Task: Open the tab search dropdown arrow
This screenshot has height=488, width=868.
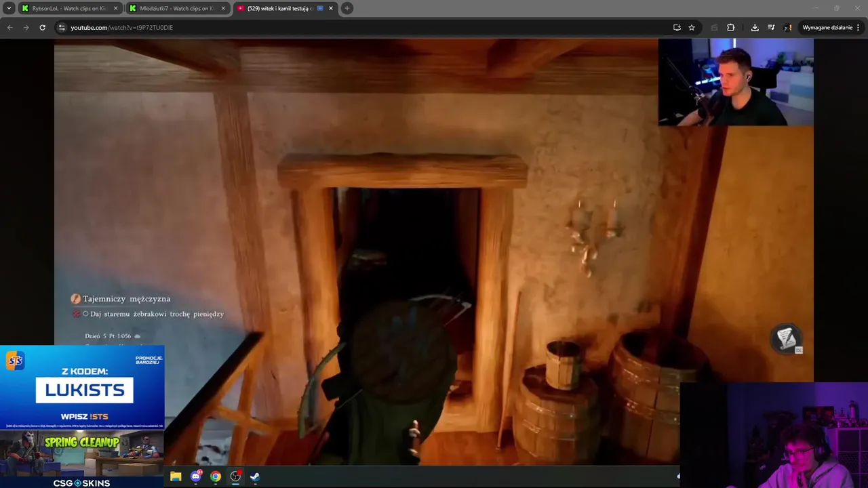Action: pyautogui.click(x=9, y=8)
